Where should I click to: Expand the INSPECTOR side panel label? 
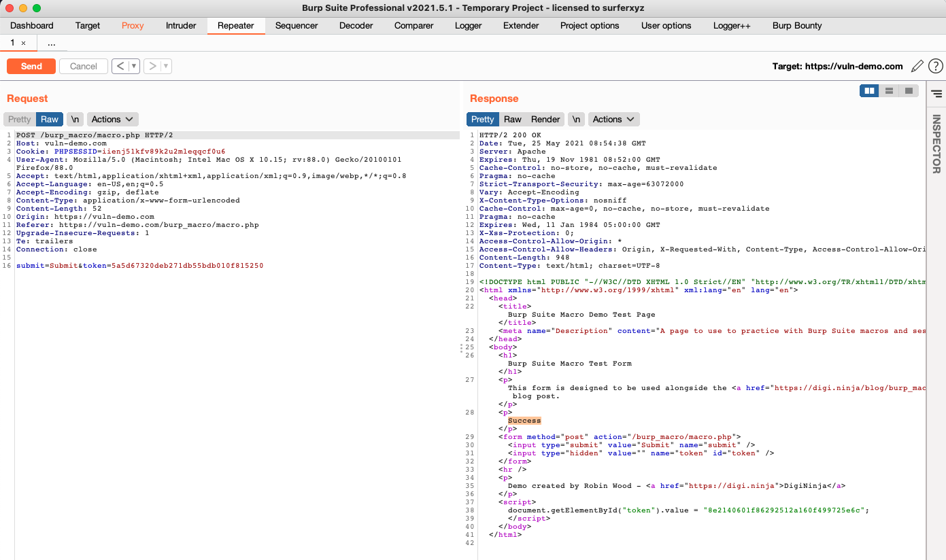(x=936, y=143)
